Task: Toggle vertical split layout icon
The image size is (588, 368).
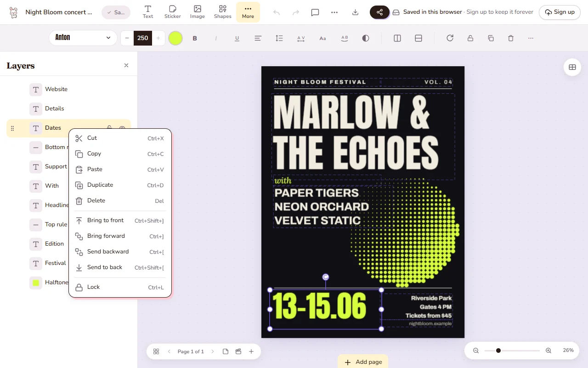Action: (x=397, y=38)
